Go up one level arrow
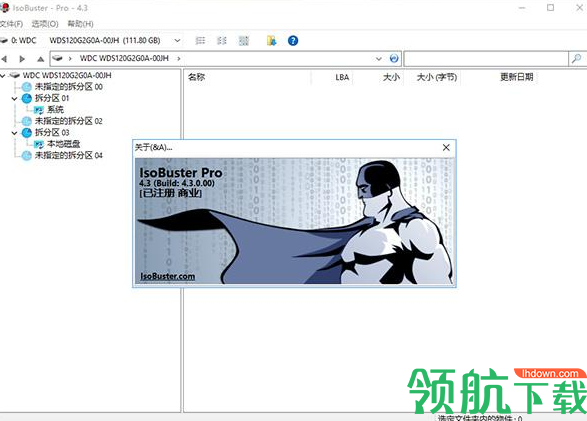 pos(40,59)
